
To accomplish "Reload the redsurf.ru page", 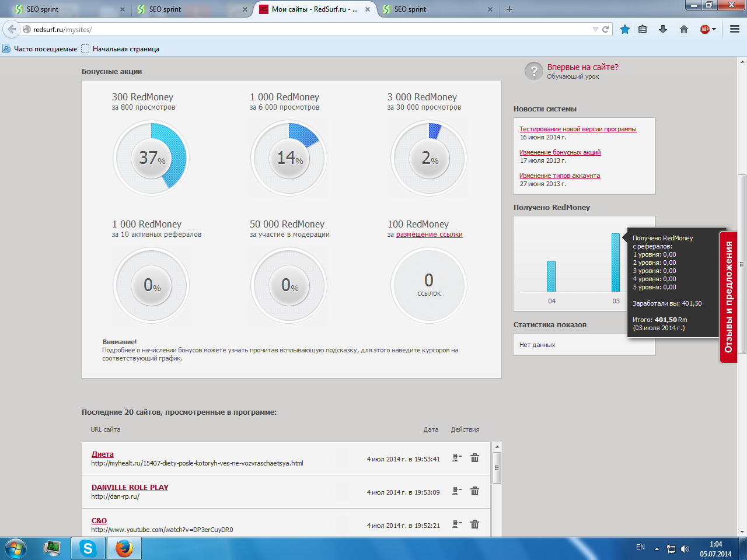I will tap(606, 29).
